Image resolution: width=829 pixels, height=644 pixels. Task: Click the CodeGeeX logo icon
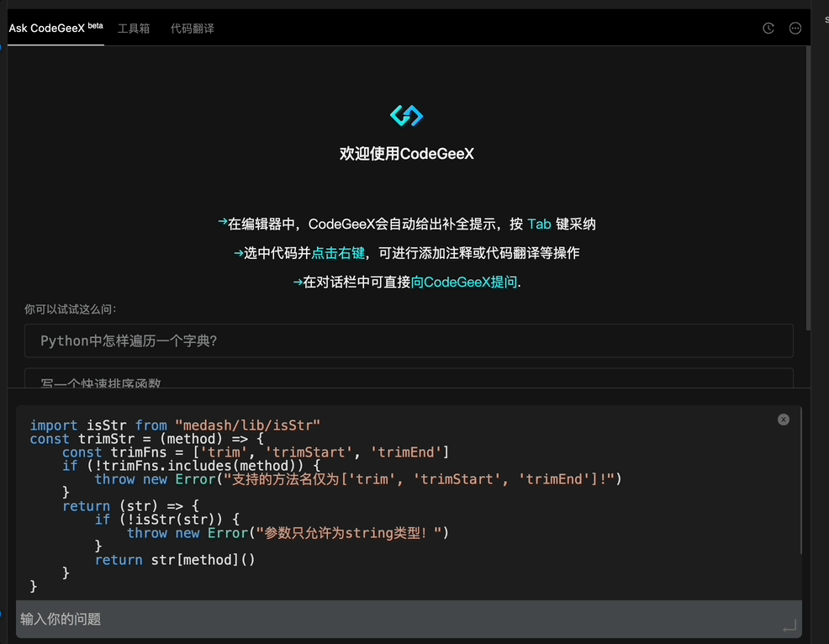407,116
